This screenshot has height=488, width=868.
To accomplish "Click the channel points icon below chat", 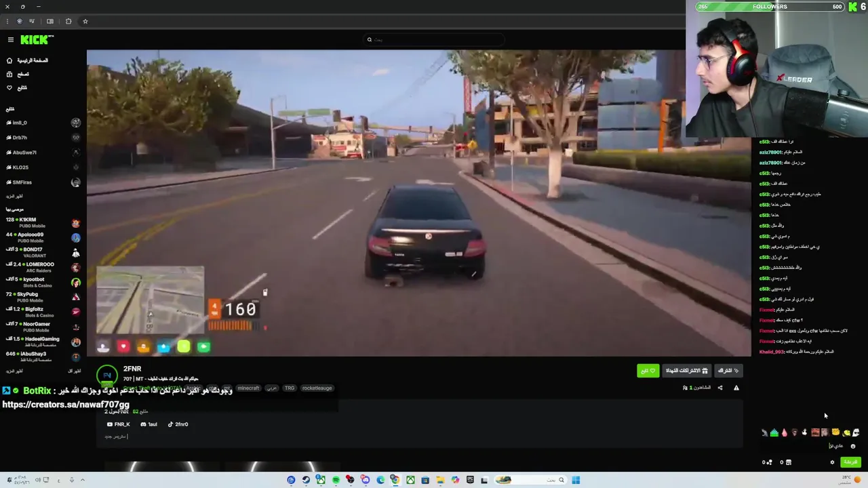I will [x=767, y=462].
